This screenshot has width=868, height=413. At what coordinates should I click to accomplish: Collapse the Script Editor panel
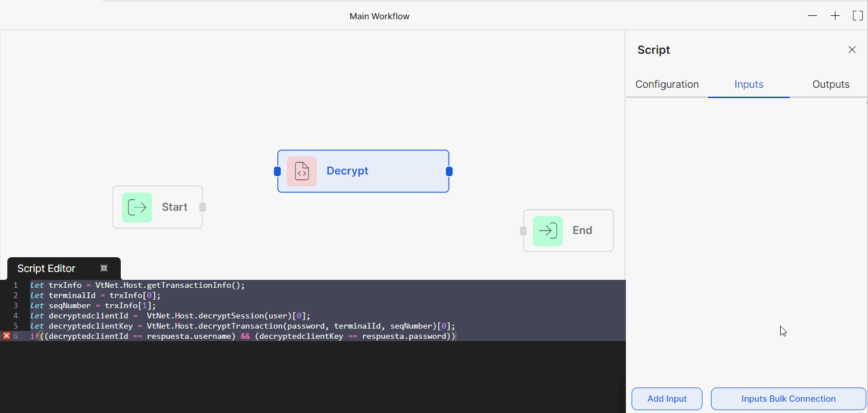point(104,267)
